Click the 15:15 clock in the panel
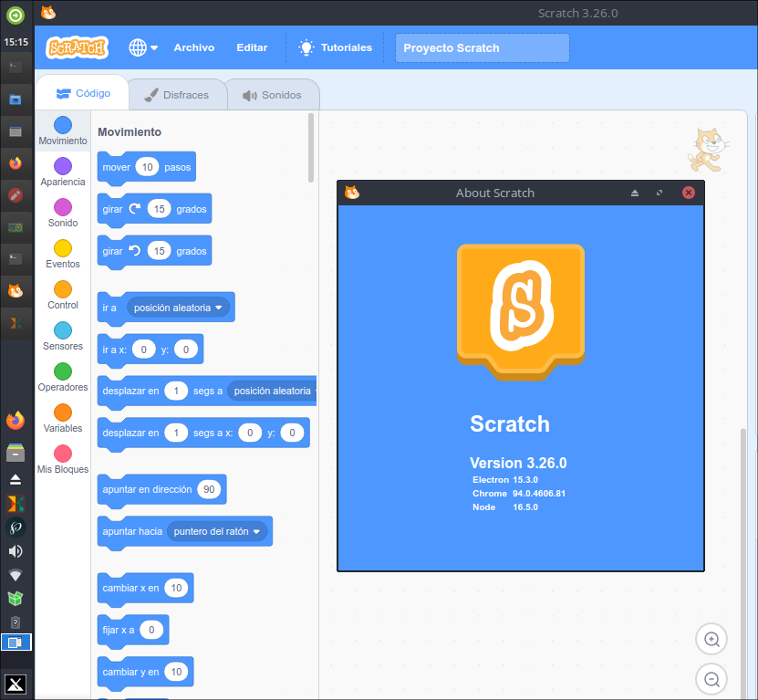 click(16, 42)
